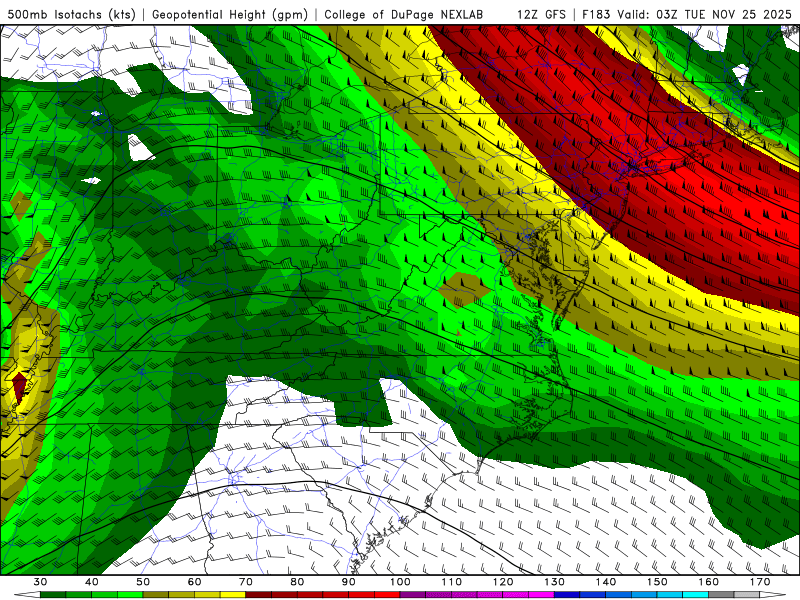
Task: Click the legend value '70'
Action: [x=246, y=582]
